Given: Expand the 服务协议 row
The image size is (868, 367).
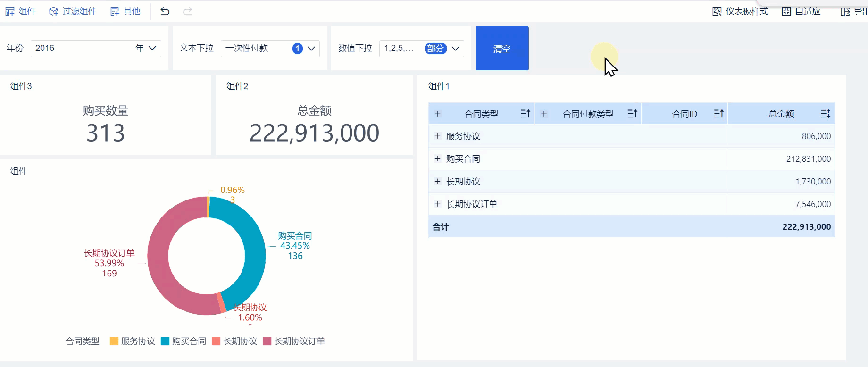Looking at the screenshot, I should [437, 136].
